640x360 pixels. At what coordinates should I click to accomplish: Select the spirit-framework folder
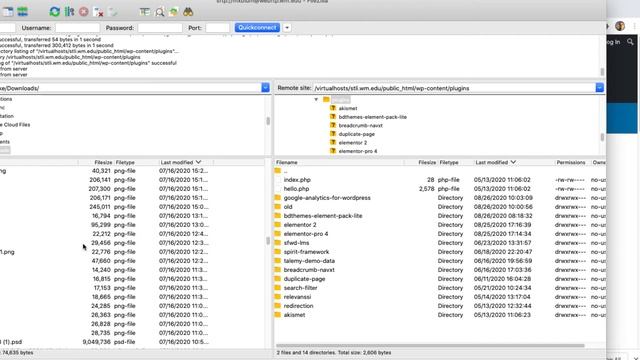coord(440,252)
